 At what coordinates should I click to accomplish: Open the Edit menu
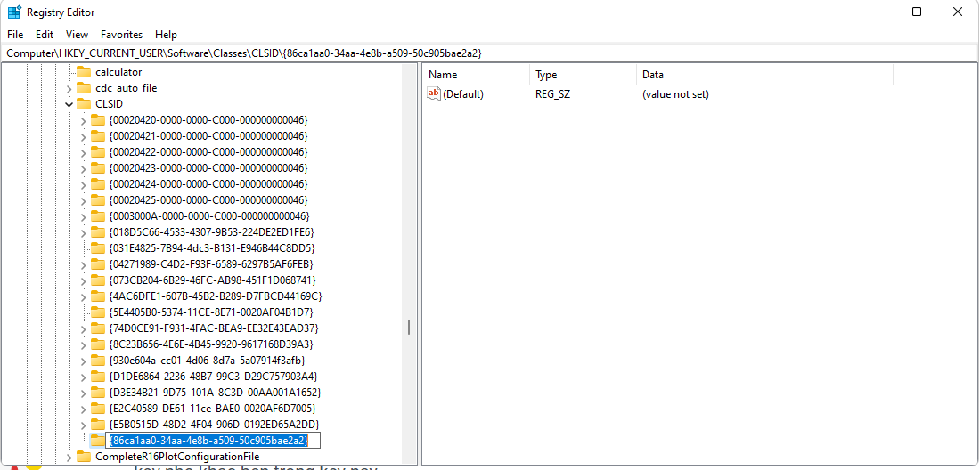click(45, 35)
